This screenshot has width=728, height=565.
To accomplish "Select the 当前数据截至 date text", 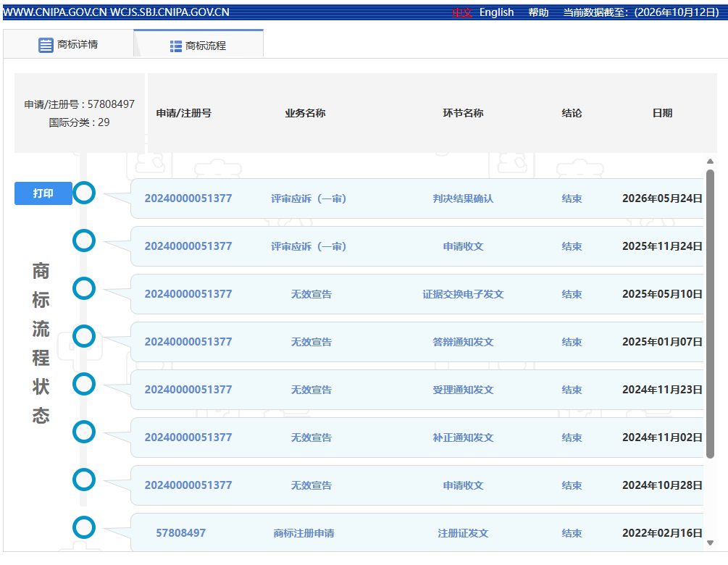I will (x=641, y=12).
